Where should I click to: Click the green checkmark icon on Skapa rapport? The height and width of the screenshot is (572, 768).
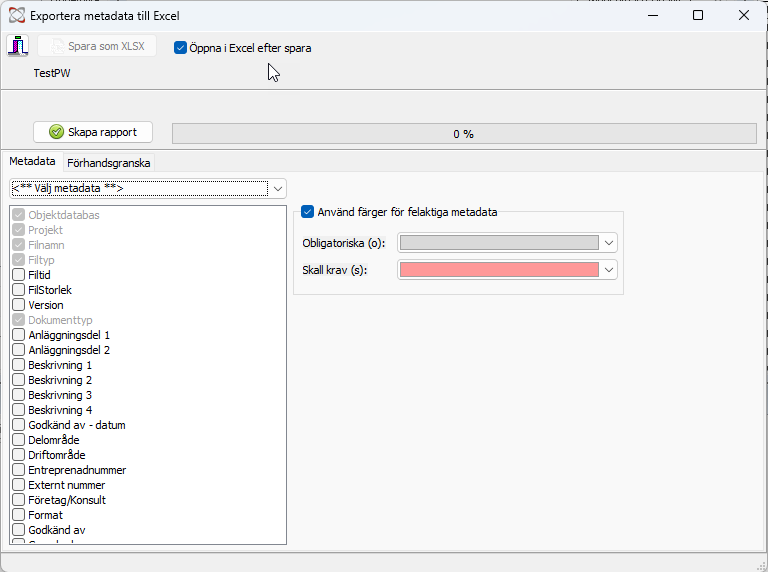tap(56, 132)
